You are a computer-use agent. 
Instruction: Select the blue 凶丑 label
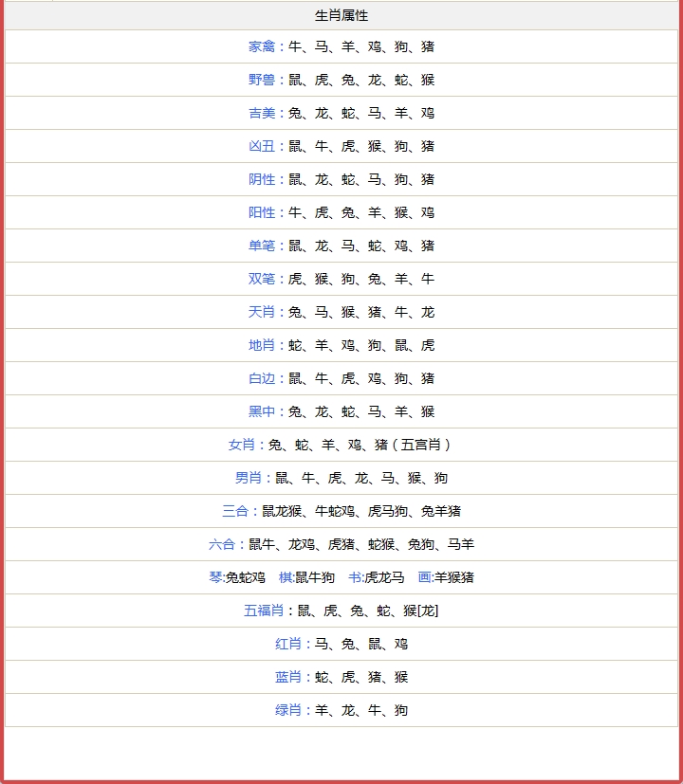click(x=262, y=146)
